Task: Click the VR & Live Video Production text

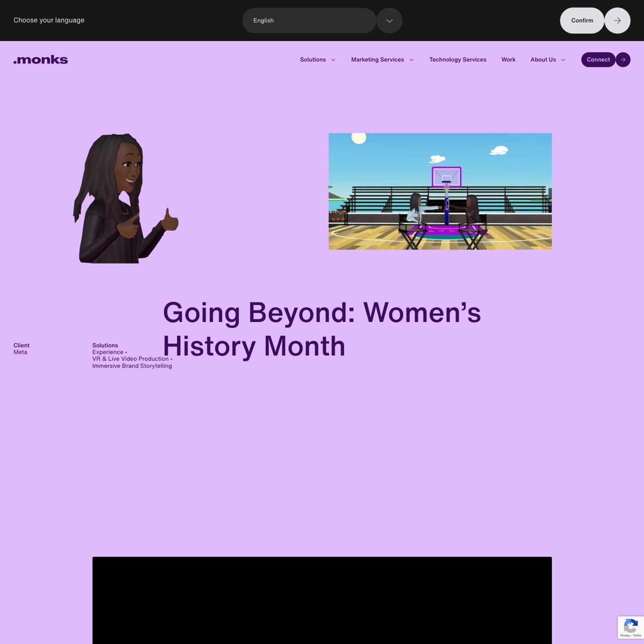Action: 130,359
